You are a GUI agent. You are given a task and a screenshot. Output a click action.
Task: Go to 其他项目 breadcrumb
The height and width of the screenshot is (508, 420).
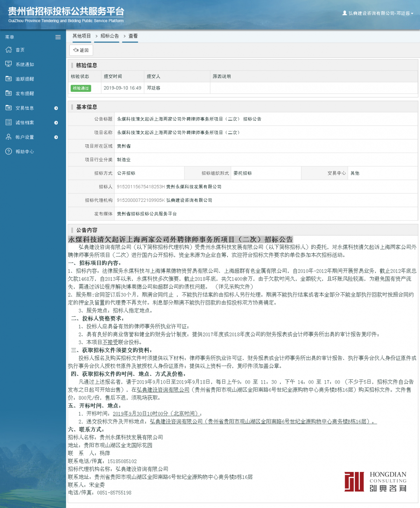82,36
